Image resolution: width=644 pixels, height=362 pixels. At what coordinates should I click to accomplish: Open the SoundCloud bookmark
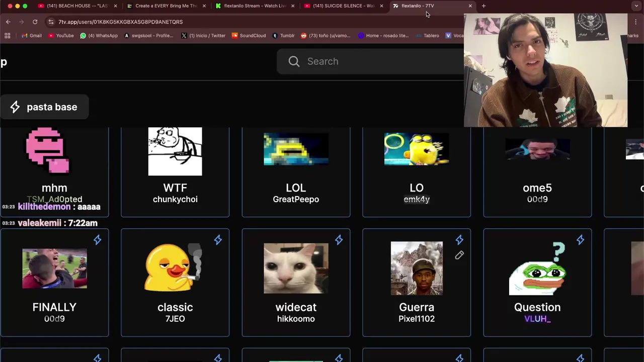[249, 36]
